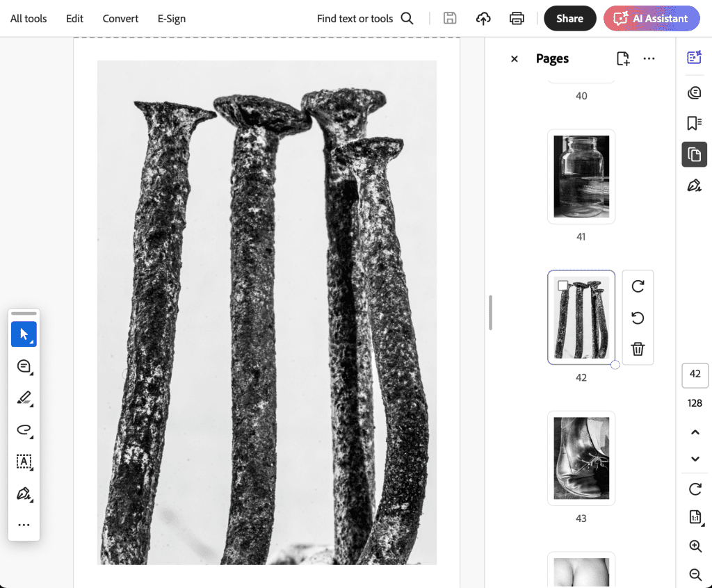Click the page label 40
This screenshot has width=712, height=588.
[x=581, y=96]
